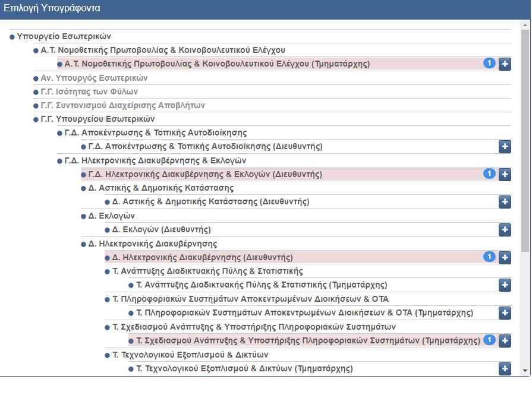Select Γ.Γ. Συντονισμού Διαχείρισης Αποβλήτων label
Screen dimensions: 532x398
click(x=123, y=105)
